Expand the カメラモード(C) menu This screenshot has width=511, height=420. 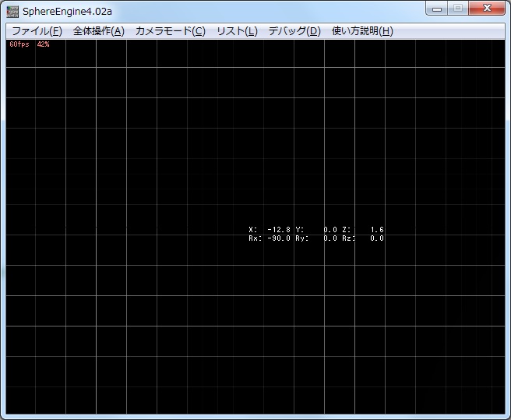pyautogui.click(x=170, y=31)
